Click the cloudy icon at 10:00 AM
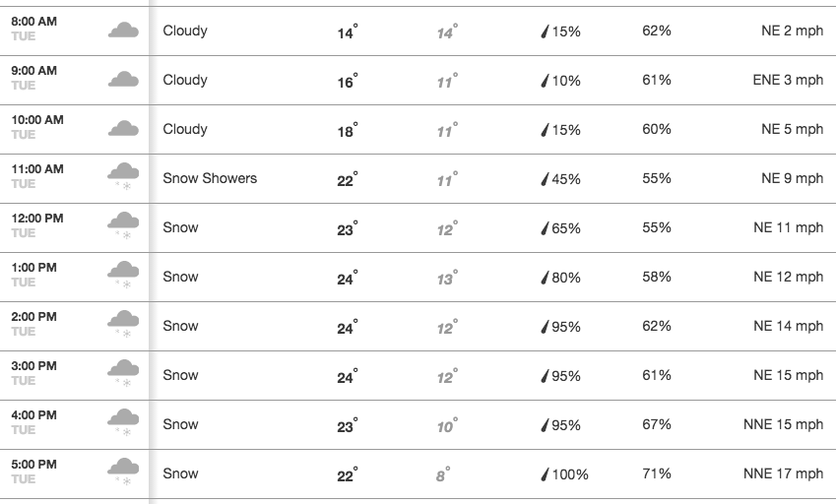Image resolution: width=836 pixels, height=504 pixels. point(123,128)
